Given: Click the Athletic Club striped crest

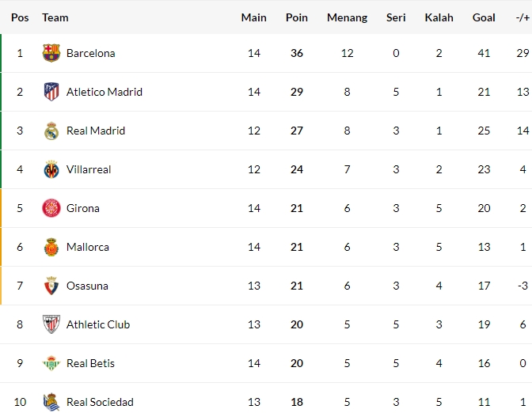Looking at the screenshot, I should click(51, 324).
